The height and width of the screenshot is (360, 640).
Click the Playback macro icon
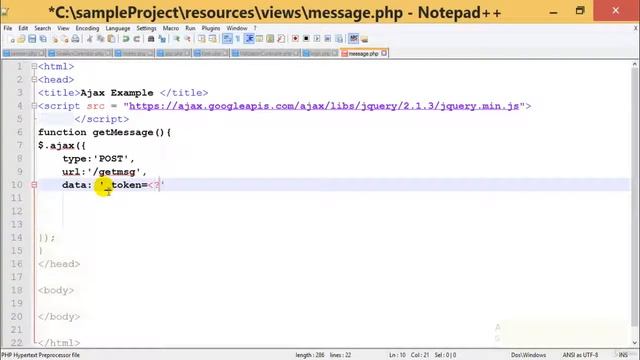[x=317, y=39]
